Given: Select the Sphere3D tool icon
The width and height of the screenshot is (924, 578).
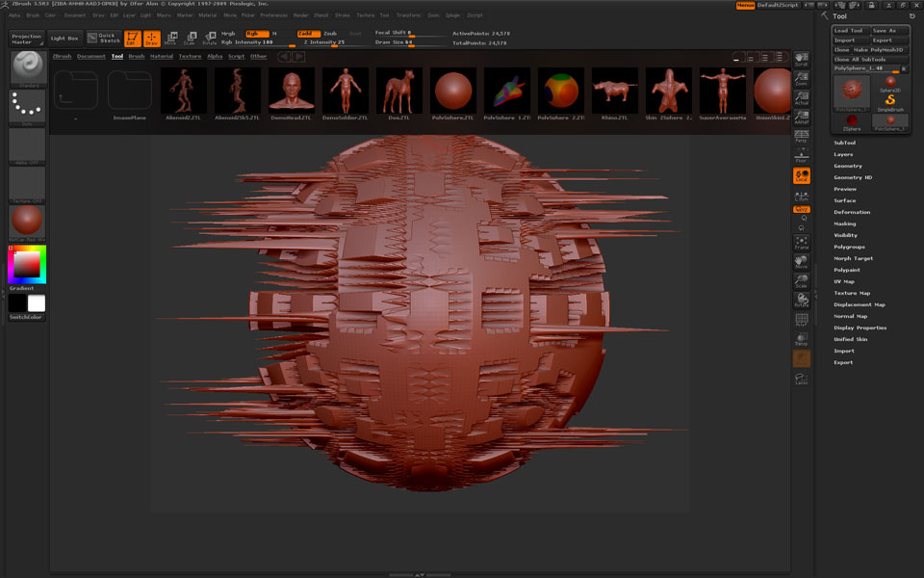Looking at the screenshot, I should (x=890, y=83).
